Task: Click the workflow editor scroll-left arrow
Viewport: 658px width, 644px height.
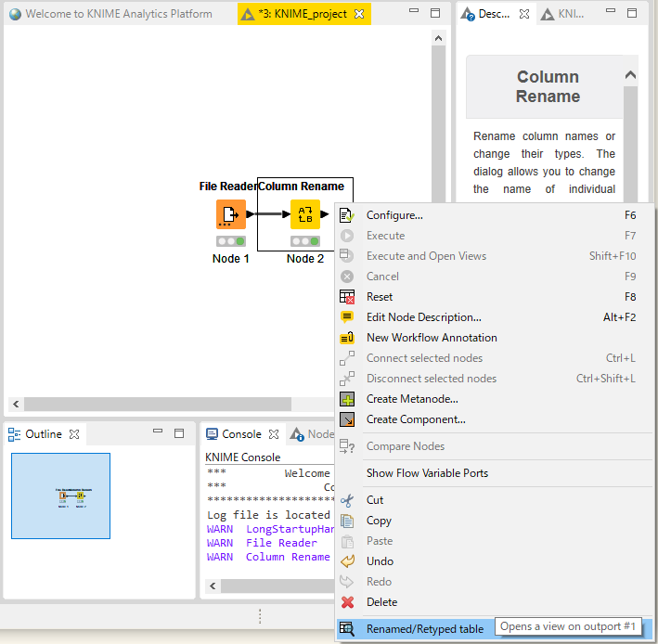Action: (x=16, y=405)
